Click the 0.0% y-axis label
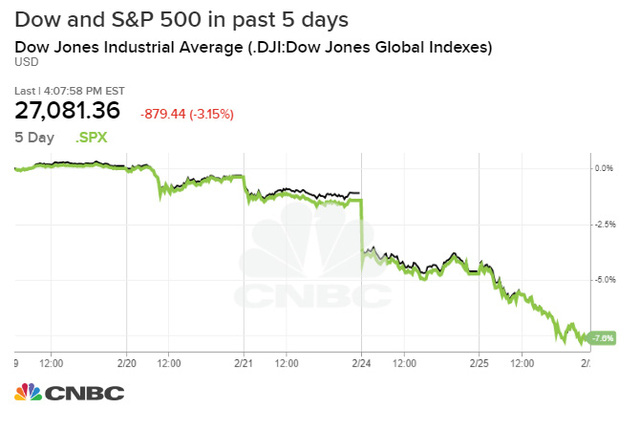This screenshot has height=430, width=640. click(603, 168)
